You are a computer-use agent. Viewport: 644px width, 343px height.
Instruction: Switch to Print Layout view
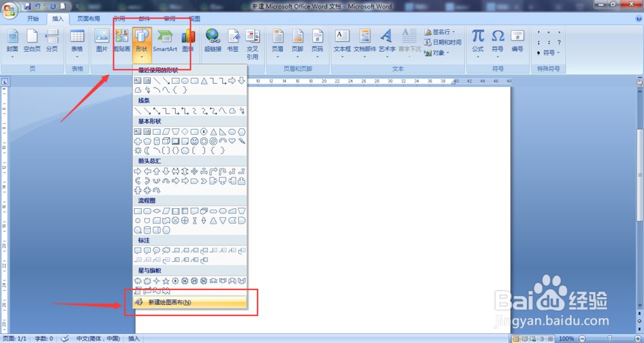click(516, 338)
